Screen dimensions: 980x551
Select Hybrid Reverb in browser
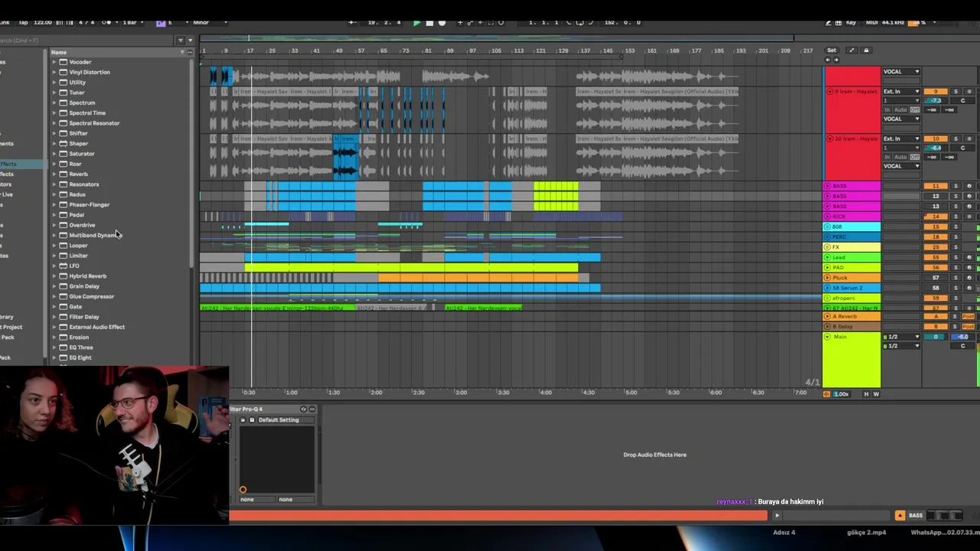(x=87, y=276)
